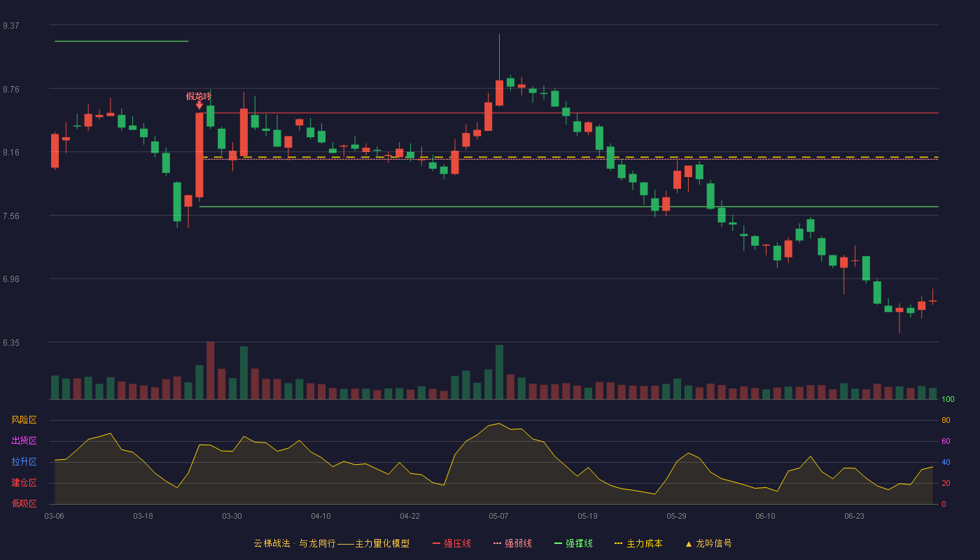Toggle the 龙吟信号 legend entry
Screen dimensions: 980x560
click(x=708, y=543)
